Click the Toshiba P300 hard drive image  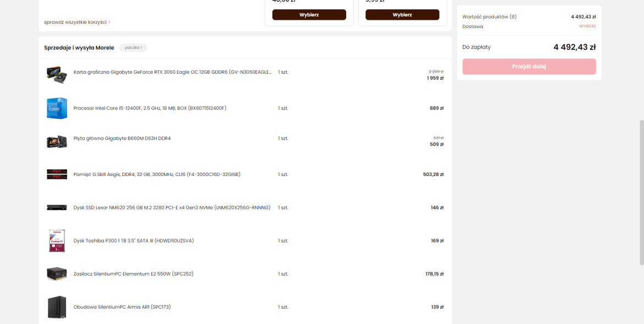(57, 240)
